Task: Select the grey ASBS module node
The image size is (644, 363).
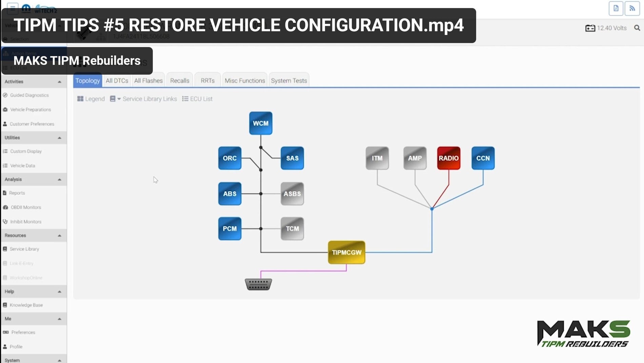Action: click(x=292, y=194)
